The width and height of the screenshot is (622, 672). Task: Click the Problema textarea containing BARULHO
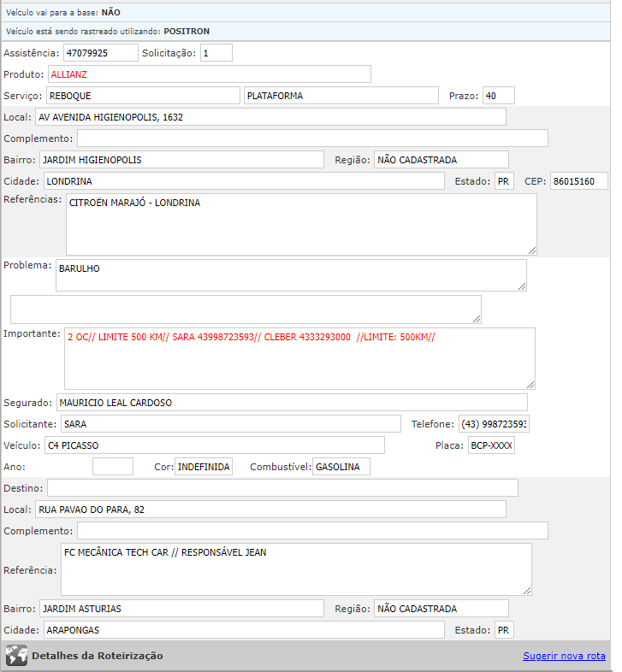(291, 275)
